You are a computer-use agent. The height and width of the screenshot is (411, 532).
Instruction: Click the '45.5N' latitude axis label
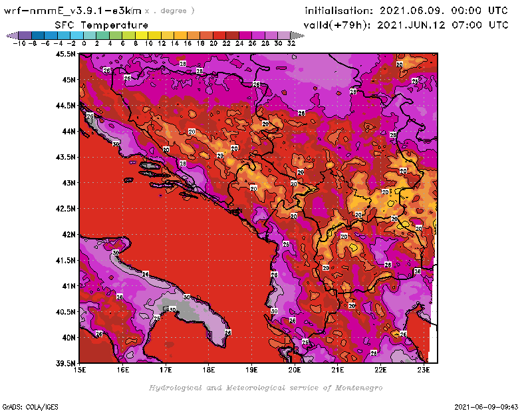pyautogui.click(x=65, y=54)
